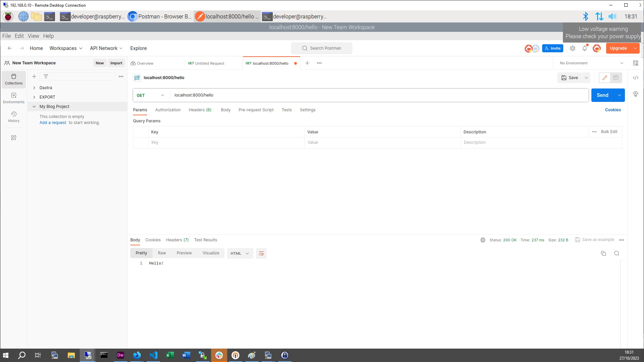
Task: Click the request URL input field
Action: coord(379,95)
